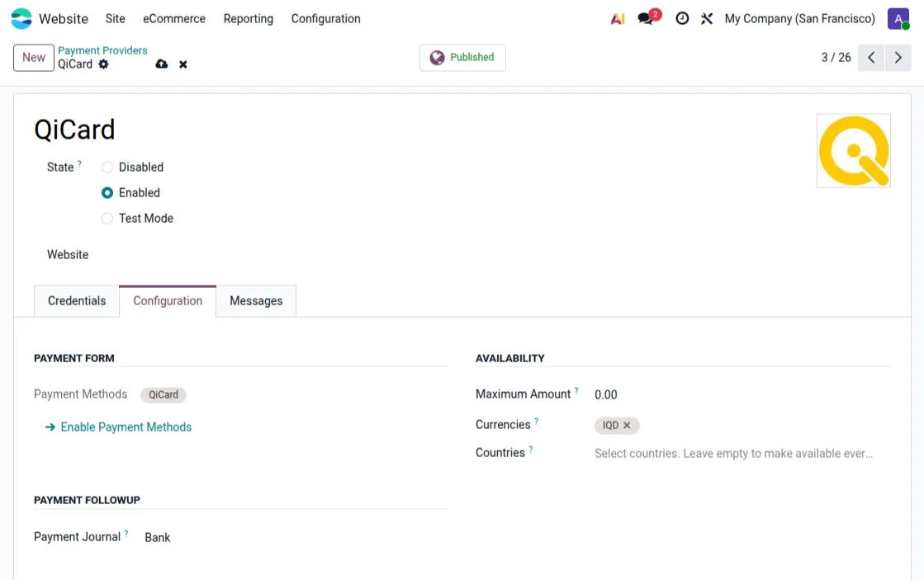Open the user avatar menu
924x580 pixels.
pos(898,19)
